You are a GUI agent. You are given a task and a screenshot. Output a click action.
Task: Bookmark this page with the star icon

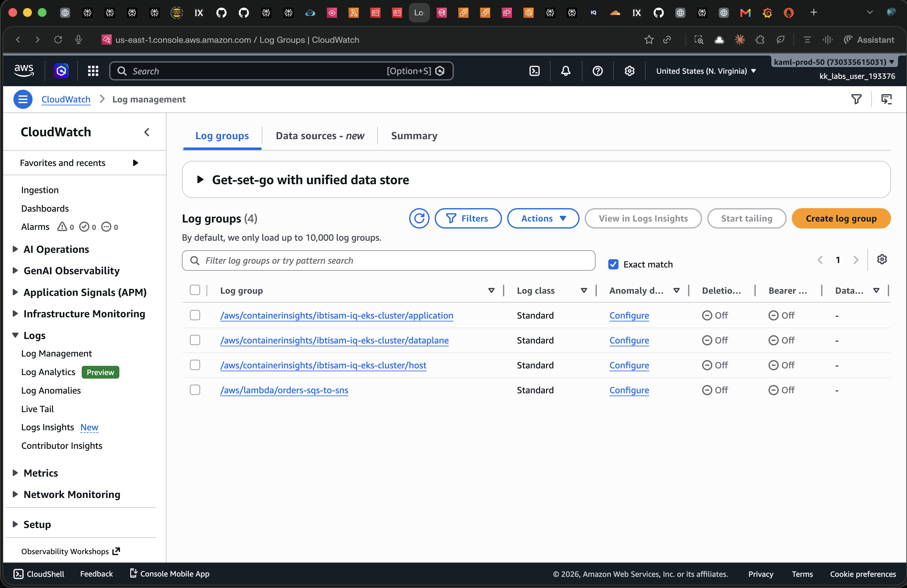[648, 40]
